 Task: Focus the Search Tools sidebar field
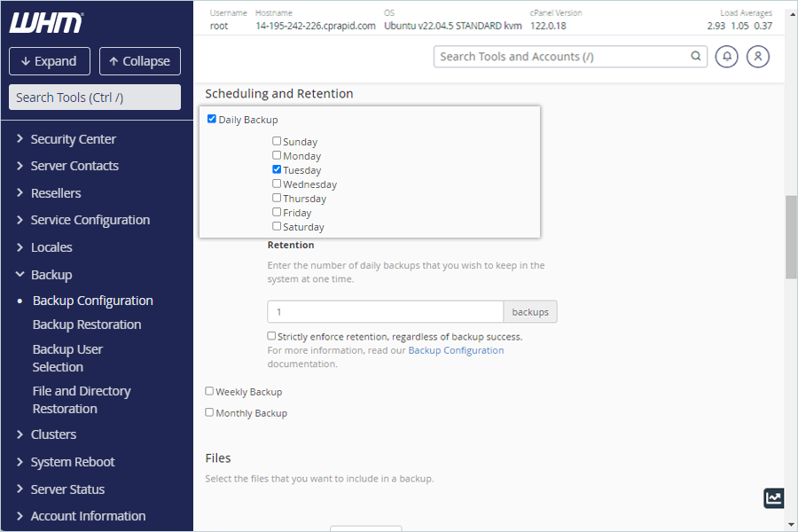(x=95, y=98)
